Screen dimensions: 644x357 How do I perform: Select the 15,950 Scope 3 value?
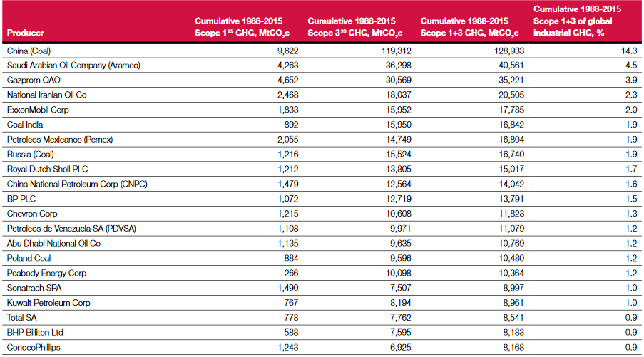click(x=399, y=124)
